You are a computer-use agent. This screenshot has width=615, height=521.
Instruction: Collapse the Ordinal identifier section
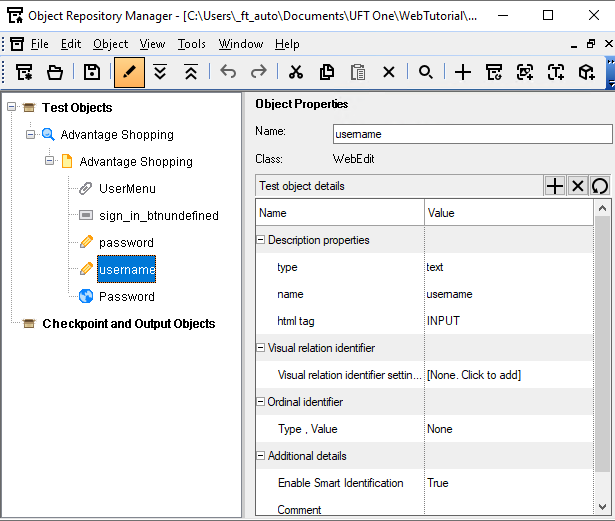pos(260,402)
